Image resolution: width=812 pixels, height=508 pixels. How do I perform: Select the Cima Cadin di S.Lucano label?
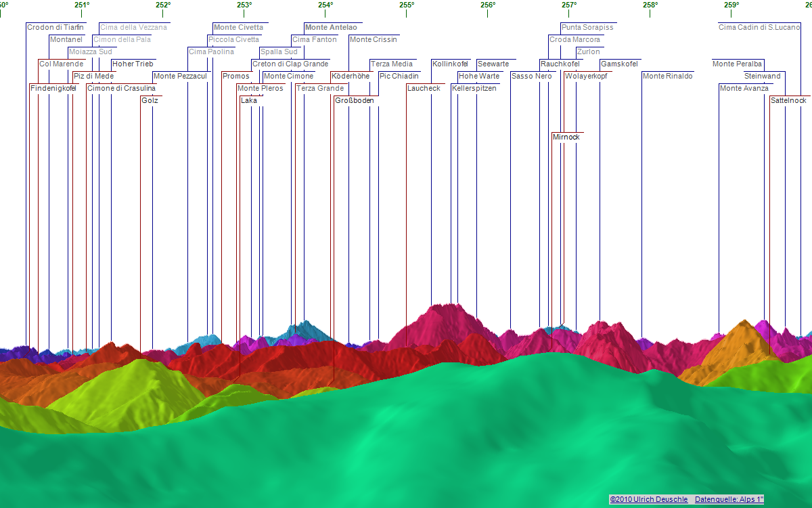[x=759, y=28]
